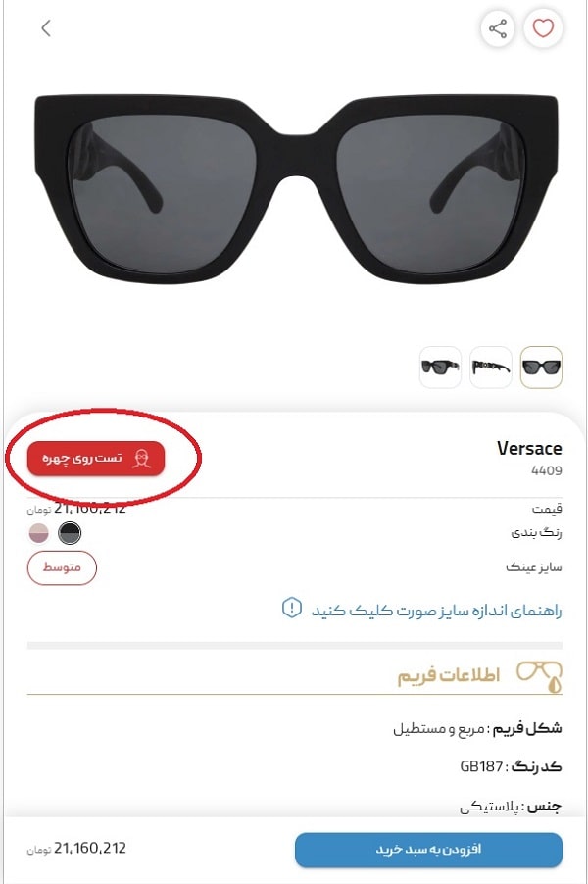This screenshot has width=588, height=884.
Task: Click the info exclamation icon beside size guide
Action: click(291, 608)
